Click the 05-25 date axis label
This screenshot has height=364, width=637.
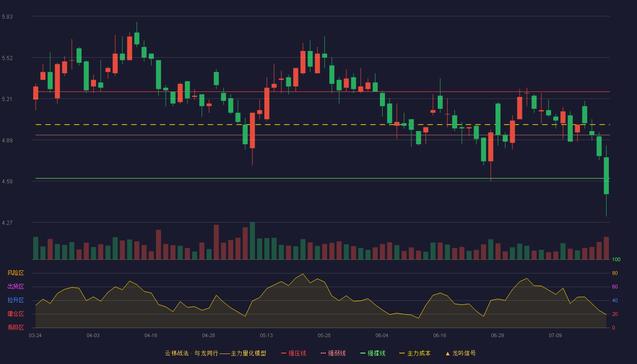click(x=324, y=335)
